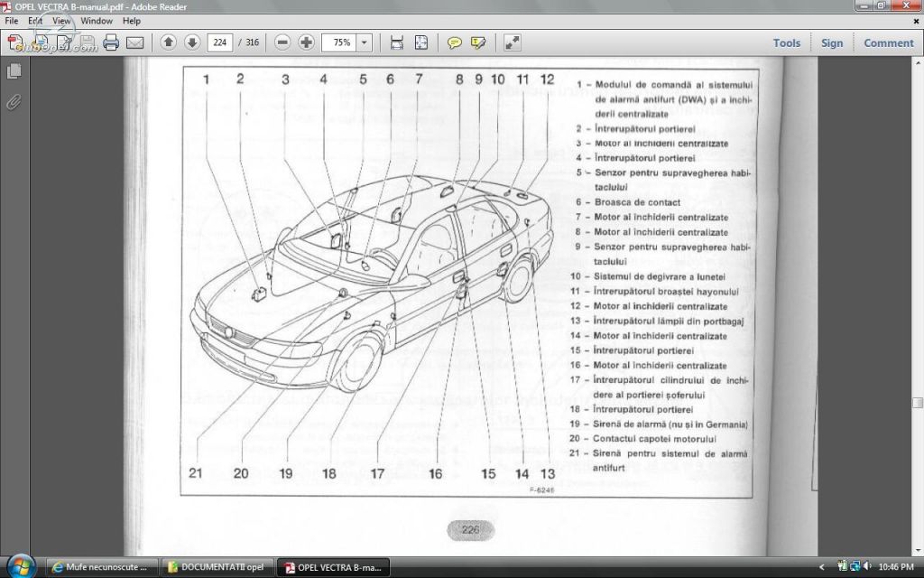Click the Create PDF online icon

click(16, 42)
